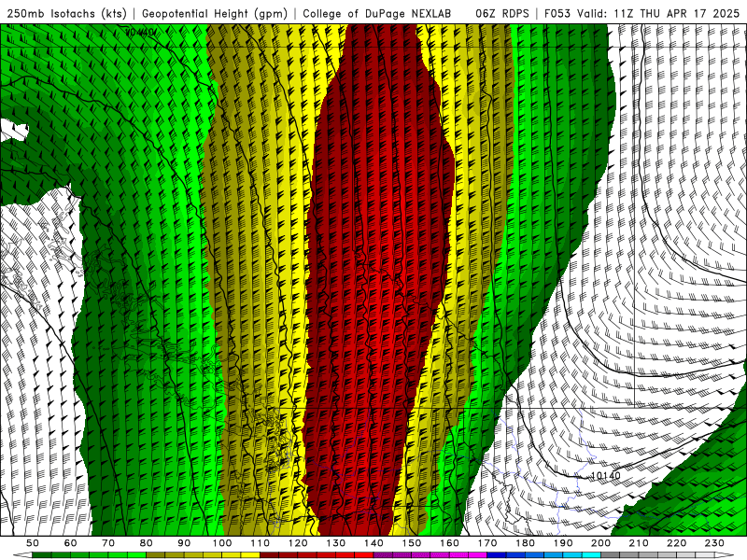This screenshot has width=747, height=560.
Task: Click the '150' value on the color scale
Action: [412, 543]
